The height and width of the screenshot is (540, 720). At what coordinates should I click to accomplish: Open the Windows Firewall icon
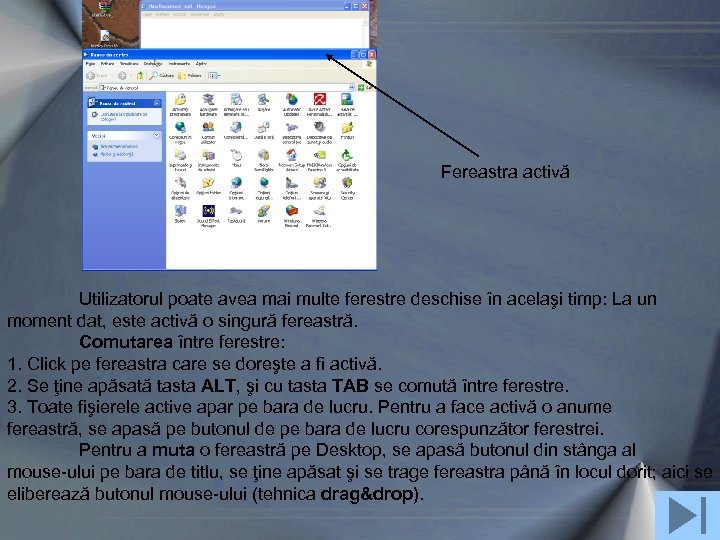point(292,211)
